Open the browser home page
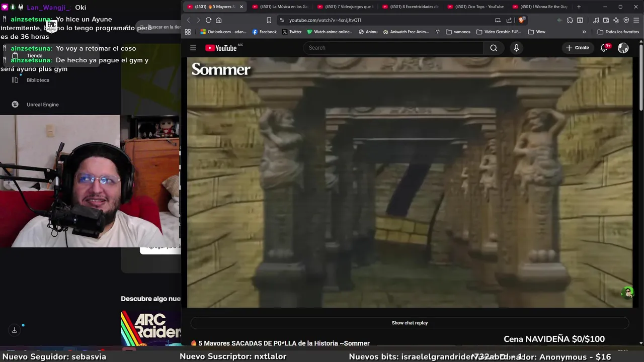Viewport: 644px width, 362px height. pyautogui.click(x=219, y=20)
